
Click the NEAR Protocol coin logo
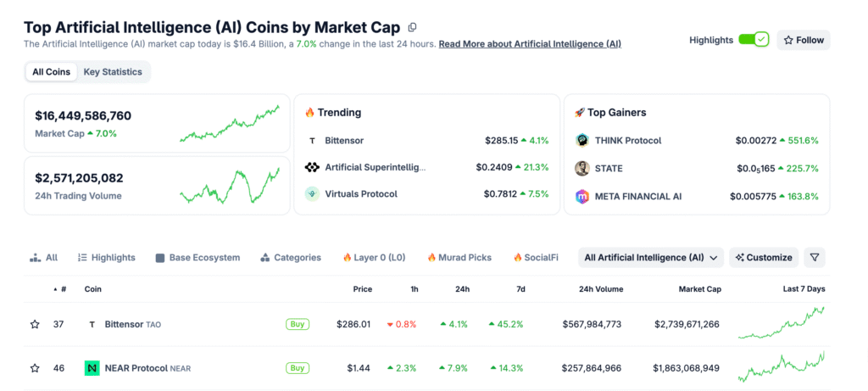coord(92,368)
